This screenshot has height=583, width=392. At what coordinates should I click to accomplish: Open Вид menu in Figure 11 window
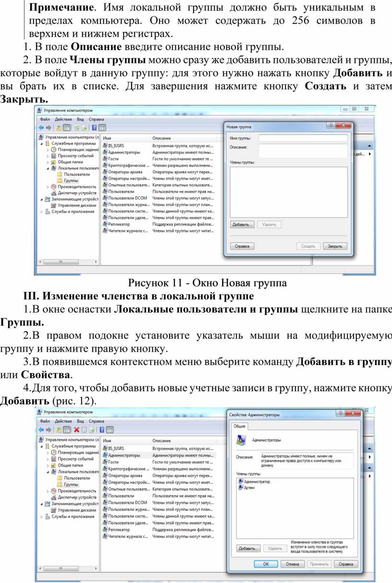click(81, 119)
